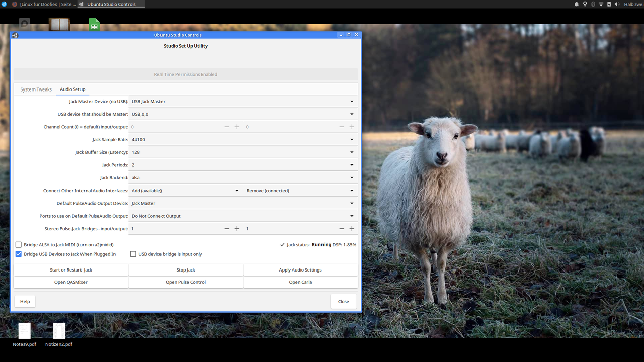The image size is (644, 362).
Task: Select the Audio Setup tab
Action: tap(72, 89)
